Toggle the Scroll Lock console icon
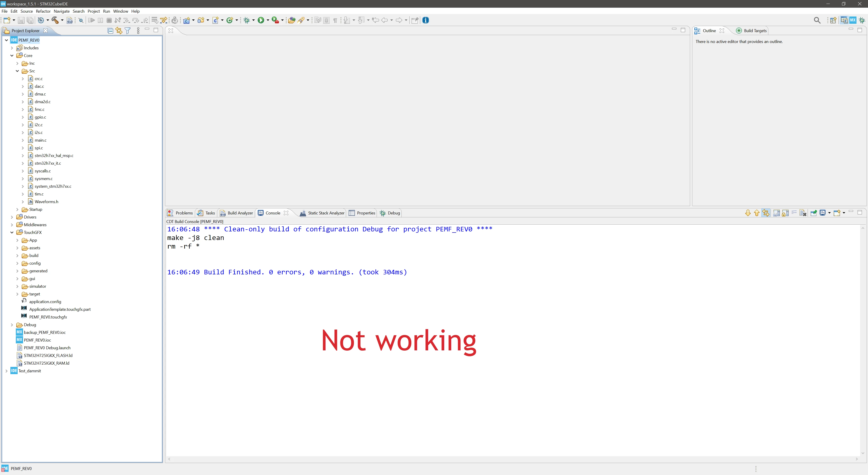 [x=785, y=213]
